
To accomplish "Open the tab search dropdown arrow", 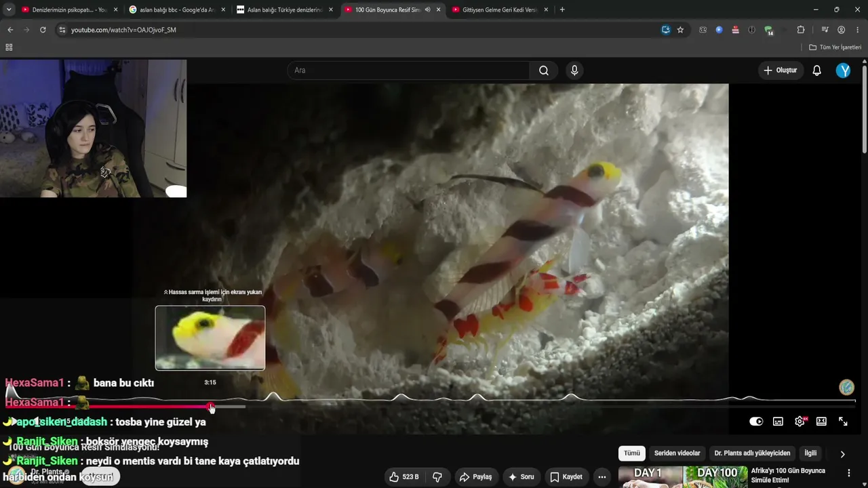I will [9, 9].
